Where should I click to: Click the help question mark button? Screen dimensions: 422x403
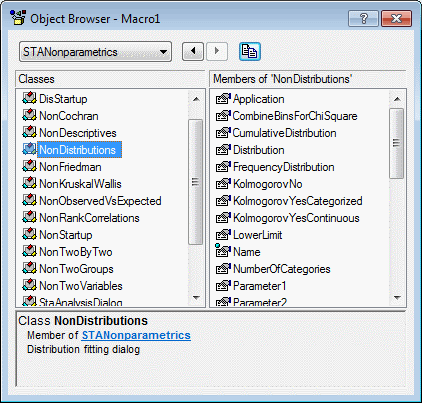(x=363, y=18)
